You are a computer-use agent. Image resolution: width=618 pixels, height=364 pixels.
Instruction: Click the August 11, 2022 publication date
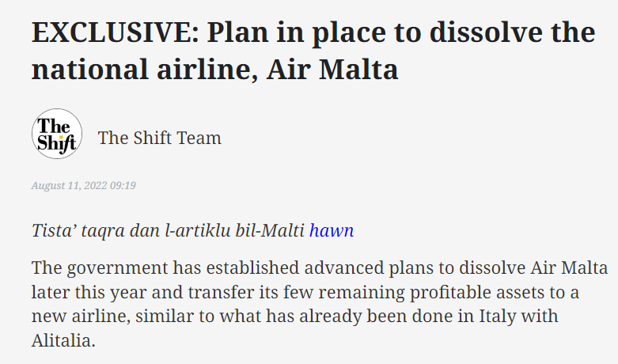pos(69,185)
